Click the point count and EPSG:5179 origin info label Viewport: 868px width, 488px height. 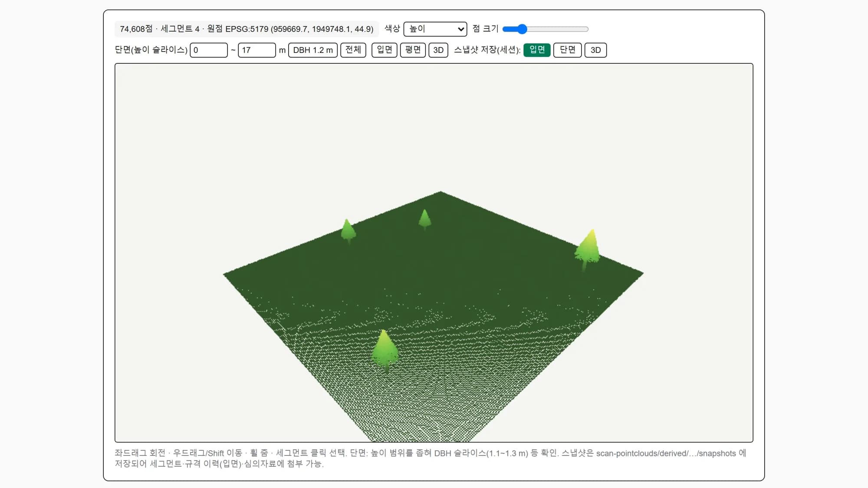[247, 29]
